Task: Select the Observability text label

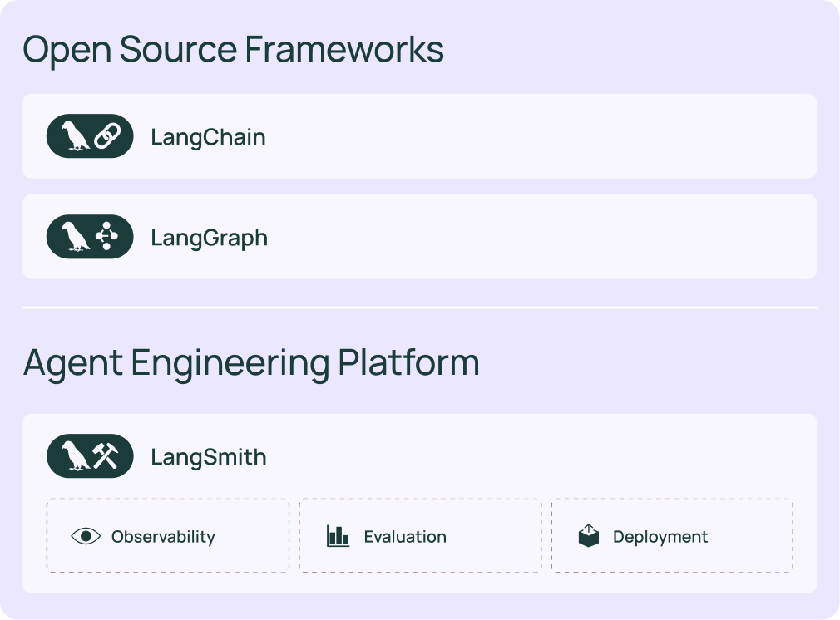Action: point(163,537)
